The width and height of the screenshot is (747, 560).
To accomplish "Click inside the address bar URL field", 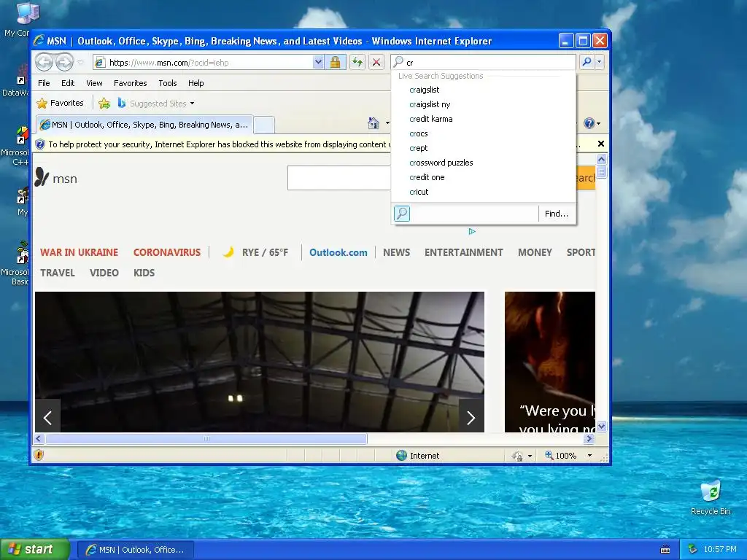I will coord(209,63).
